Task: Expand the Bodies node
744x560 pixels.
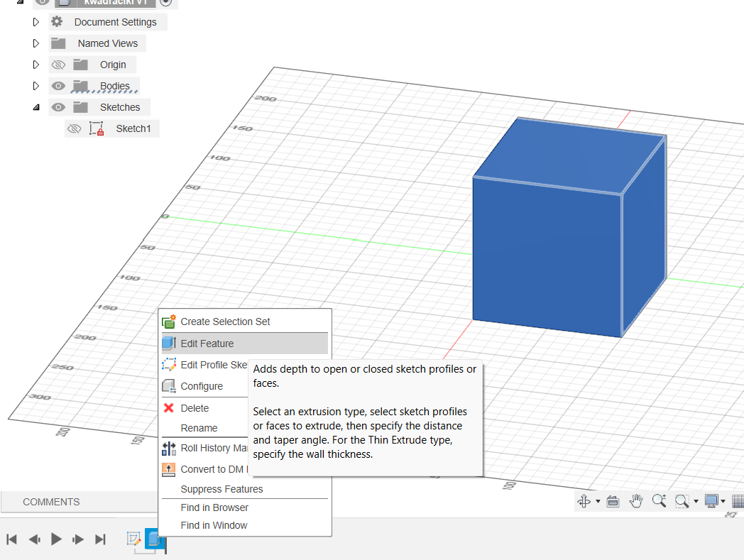Action: tap(36, 86)
